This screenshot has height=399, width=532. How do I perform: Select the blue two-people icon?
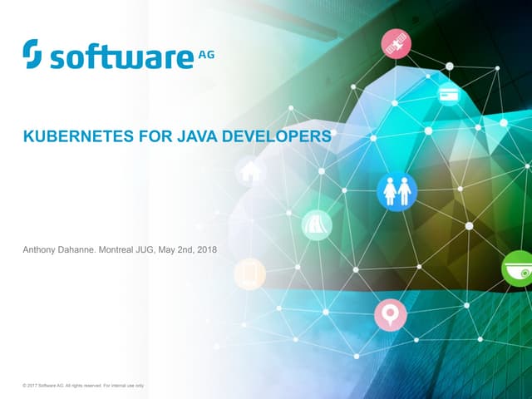397,191
